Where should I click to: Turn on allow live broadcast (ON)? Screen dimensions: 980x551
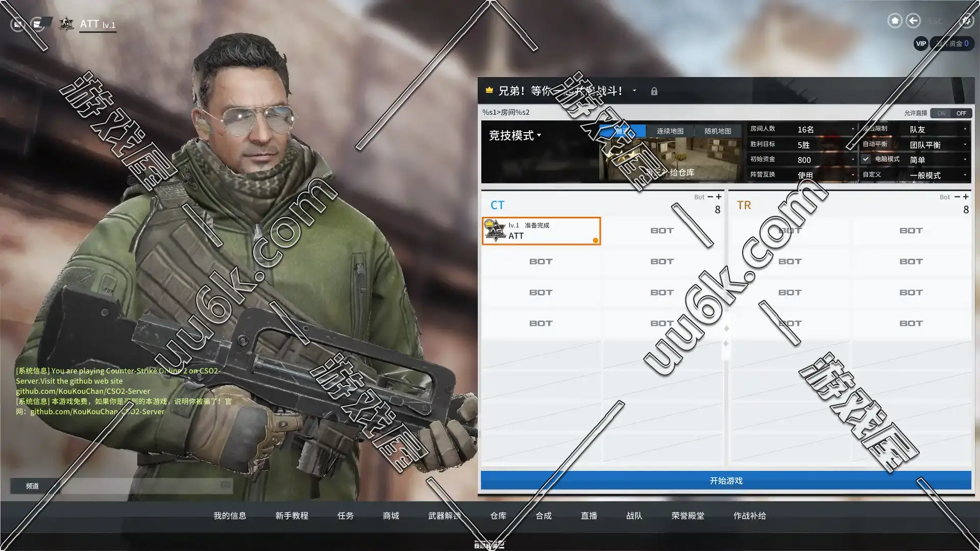click(x=941, y=113)
